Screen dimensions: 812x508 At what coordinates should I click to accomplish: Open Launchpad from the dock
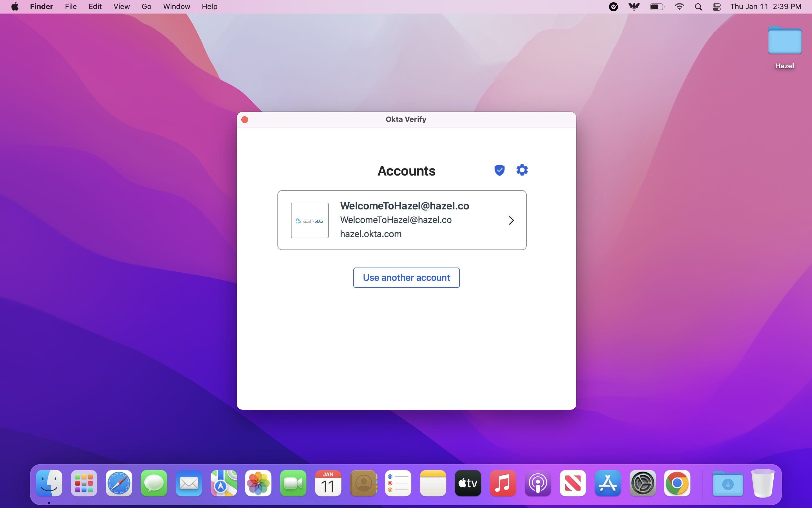(x=84, y=483)
